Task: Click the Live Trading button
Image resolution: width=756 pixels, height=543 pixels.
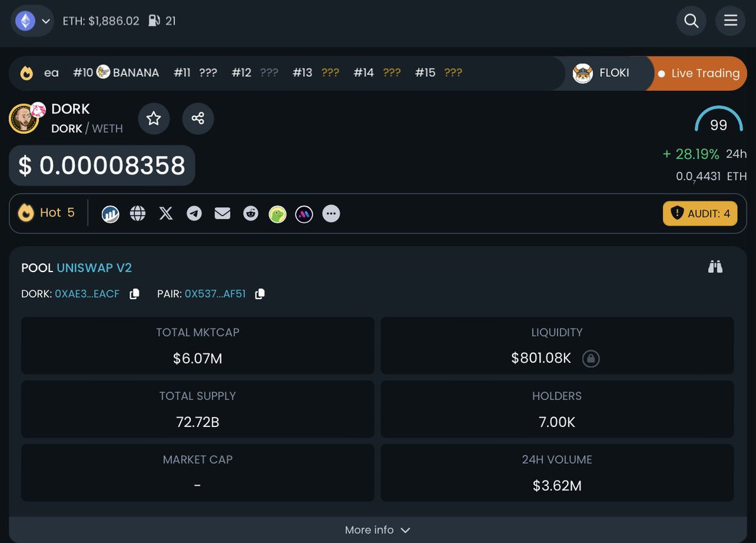Action: click(x=698, y=73)
